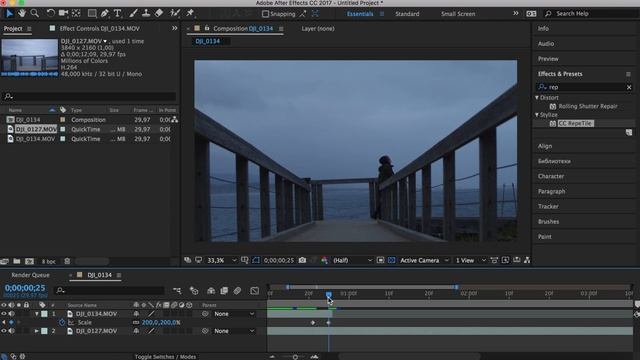Image resolution: width=640 pixels, height=360 pixels.
Task: Select the Rolling Shutter Repair effect
Action: pos(588,106)
